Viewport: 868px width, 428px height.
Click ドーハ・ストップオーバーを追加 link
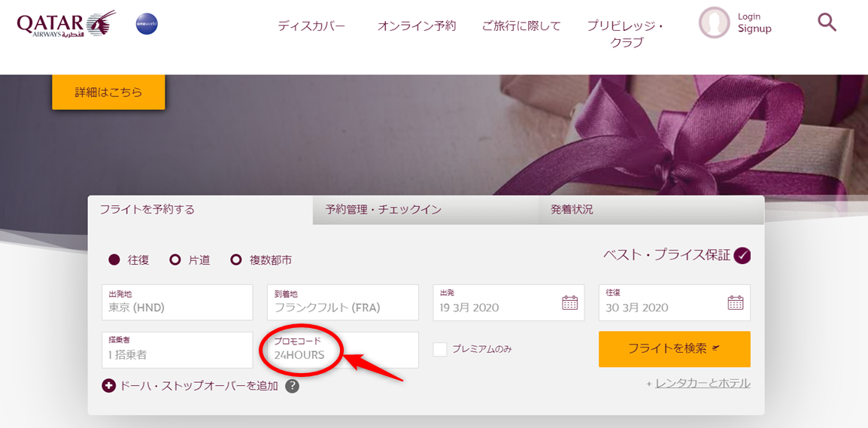tap(199, 386)
